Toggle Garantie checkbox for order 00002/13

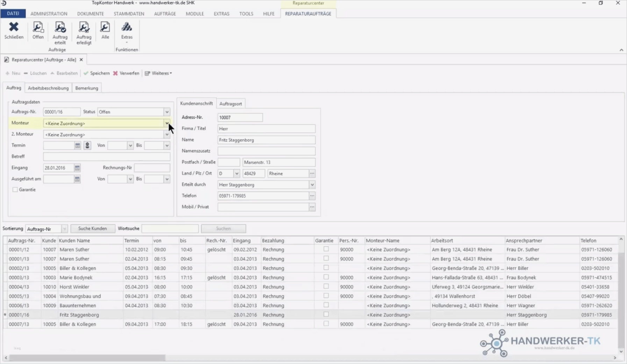326,268
